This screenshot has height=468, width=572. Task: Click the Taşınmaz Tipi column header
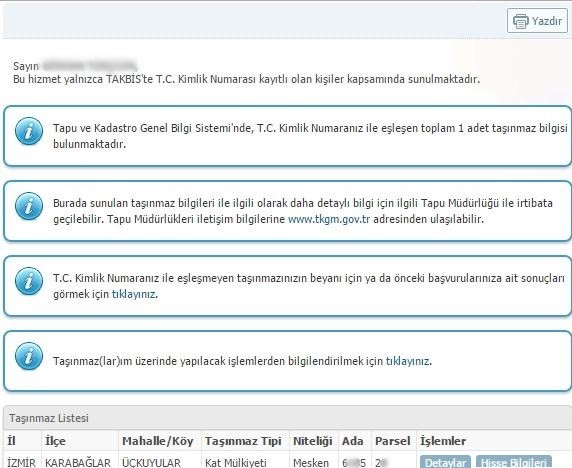coord(243,441)
